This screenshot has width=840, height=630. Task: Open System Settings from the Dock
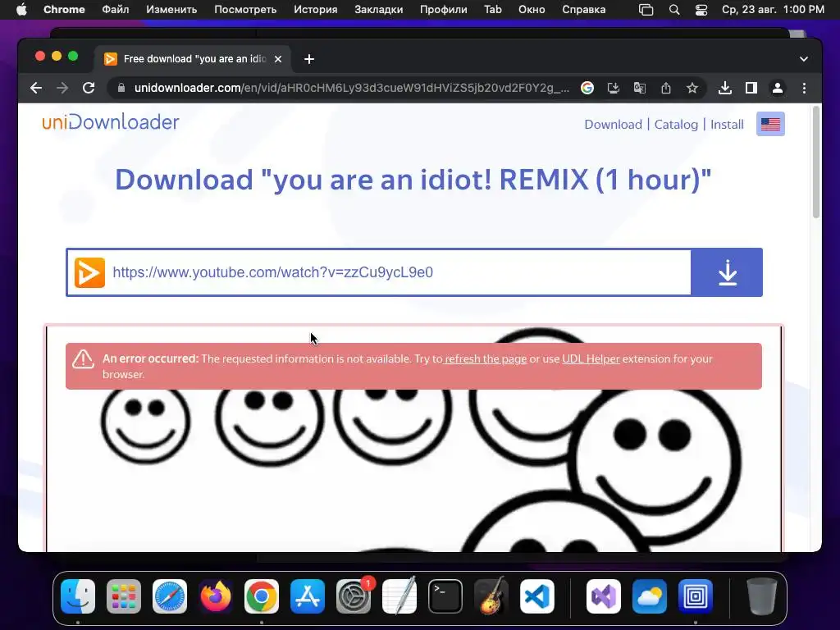click(354, 596)
